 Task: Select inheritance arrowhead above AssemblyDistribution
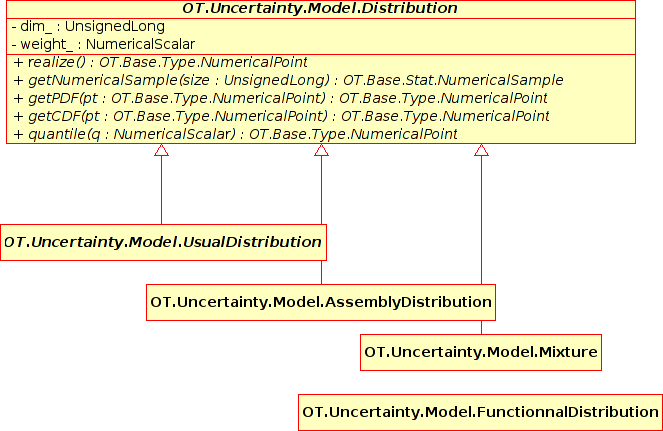pyautogui.click(x=321, y=151)
